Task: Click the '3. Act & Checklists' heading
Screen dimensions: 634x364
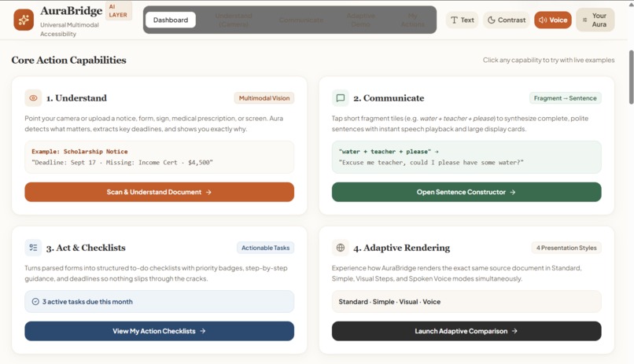Action: coord(86,248)
